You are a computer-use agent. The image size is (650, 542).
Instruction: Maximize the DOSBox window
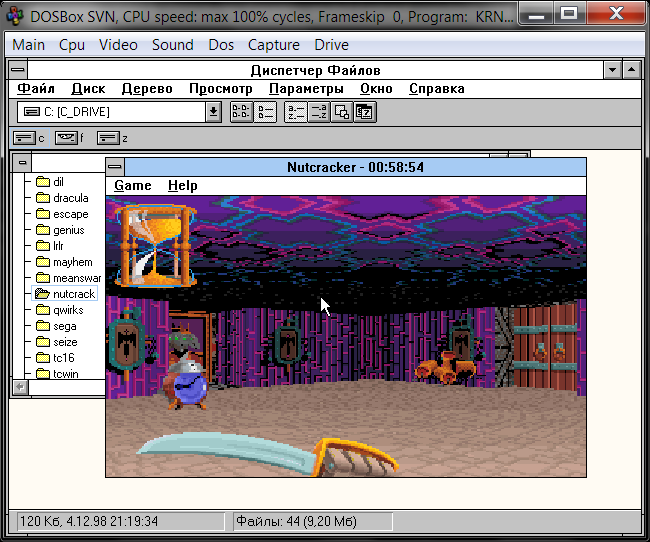pyautogui.click(x=569, y=15)
